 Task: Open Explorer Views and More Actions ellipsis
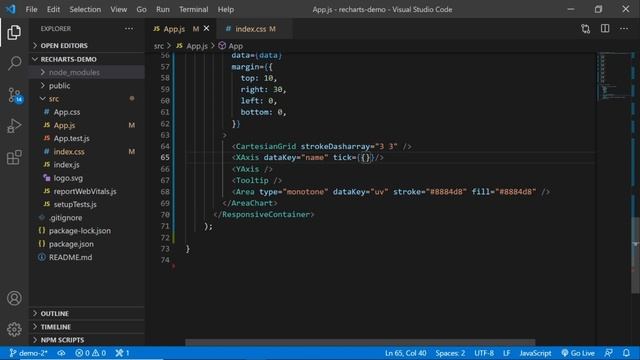tap(129, 29)
